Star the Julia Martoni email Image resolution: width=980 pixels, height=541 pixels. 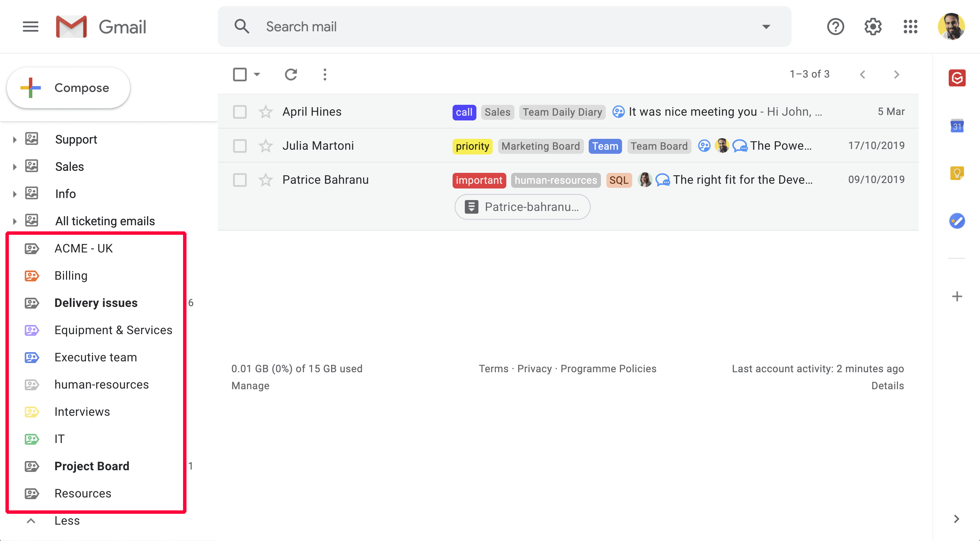pos(265,146)
